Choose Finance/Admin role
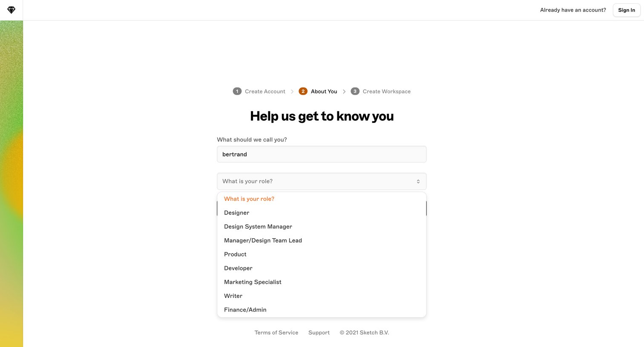644x347 pixels. tap(322, 309)
